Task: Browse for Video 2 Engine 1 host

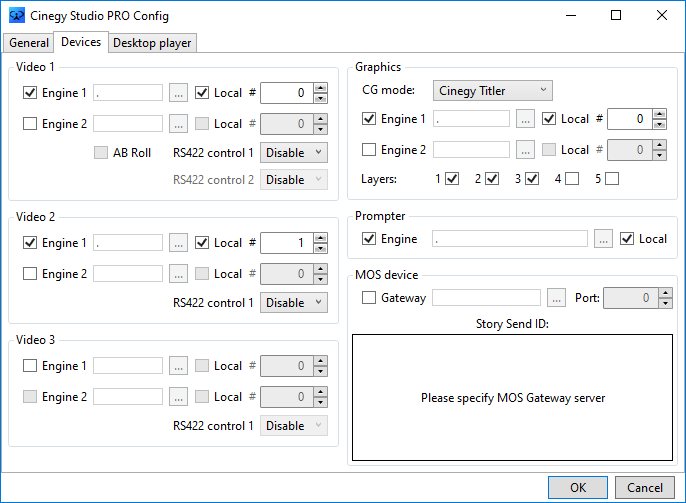Action: click(178, 243)
